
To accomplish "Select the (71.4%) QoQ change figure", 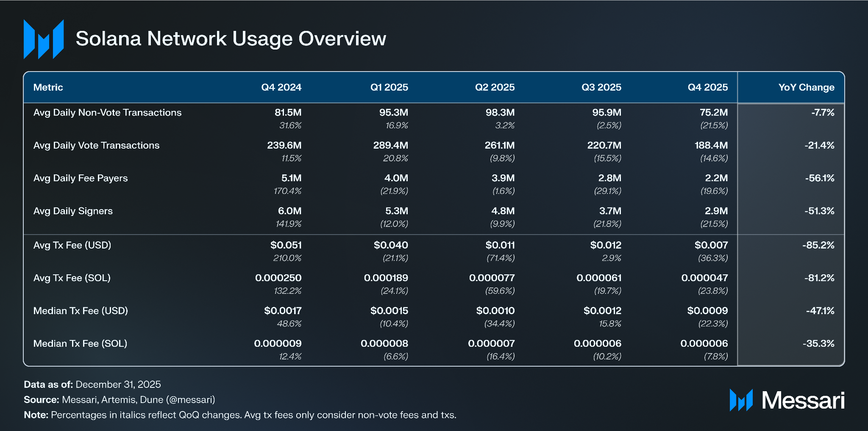I will [x=501, y=258].
